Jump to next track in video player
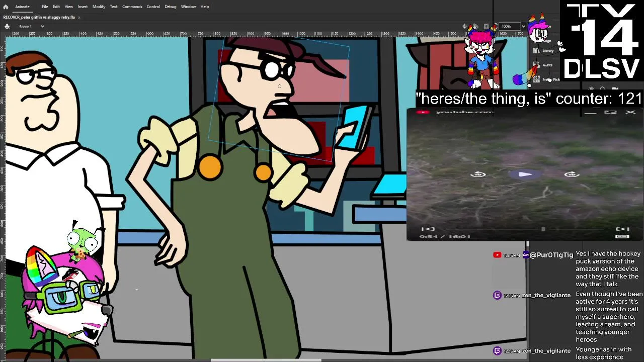Image resolution: width=644 pixels, height=362 pixels. (622, 229)
